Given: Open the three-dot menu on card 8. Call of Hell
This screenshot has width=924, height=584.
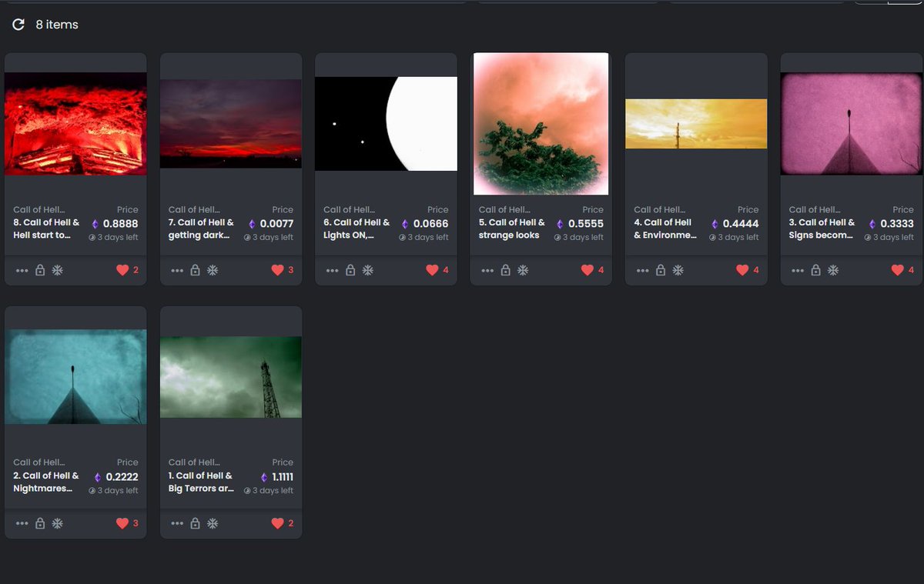Looking at the screenshot, I should coord(22,271).
